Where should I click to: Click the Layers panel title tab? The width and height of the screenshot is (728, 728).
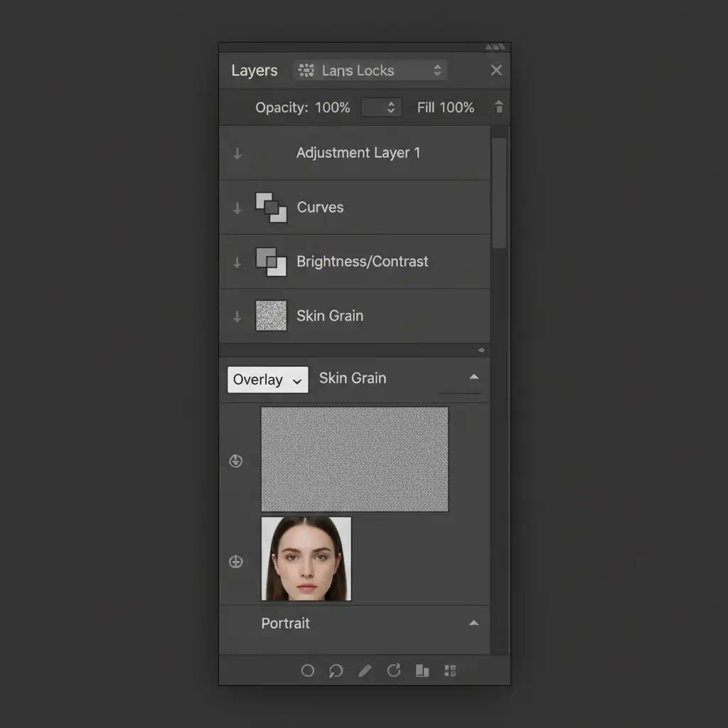point(255,70)
